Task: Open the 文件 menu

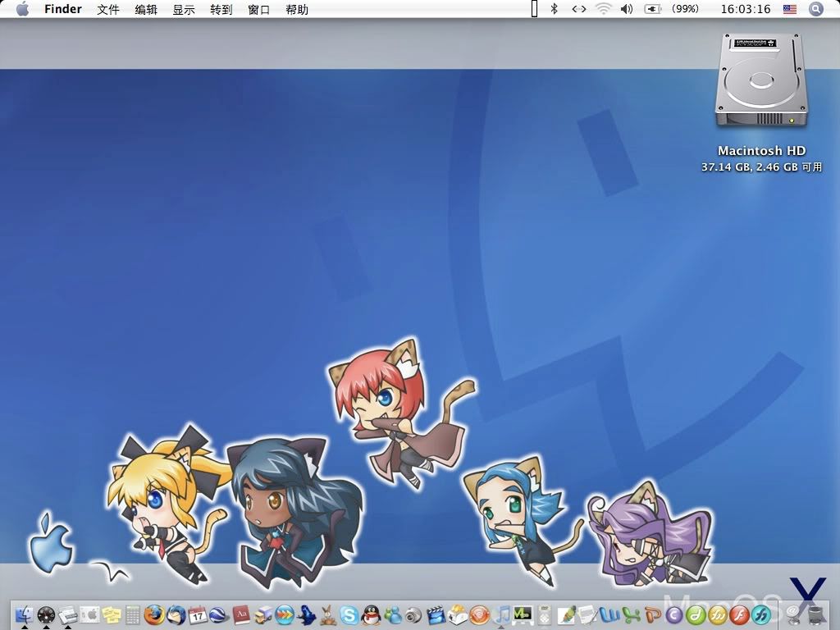Action: click(x=108, y=9)
